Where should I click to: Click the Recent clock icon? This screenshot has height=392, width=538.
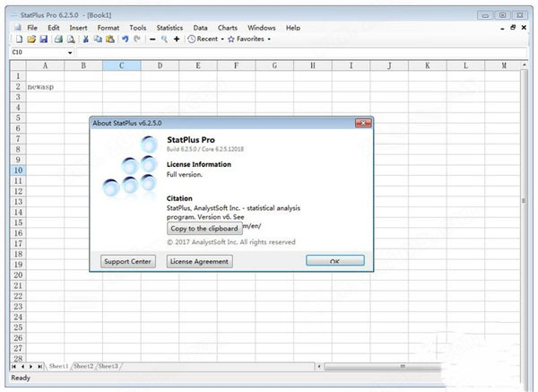point(192,39)
